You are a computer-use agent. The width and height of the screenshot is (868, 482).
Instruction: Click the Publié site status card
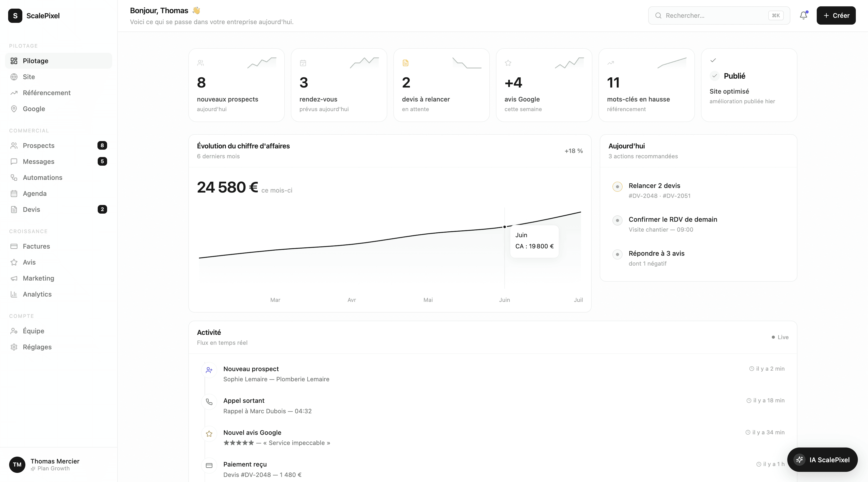pos(749,85)
